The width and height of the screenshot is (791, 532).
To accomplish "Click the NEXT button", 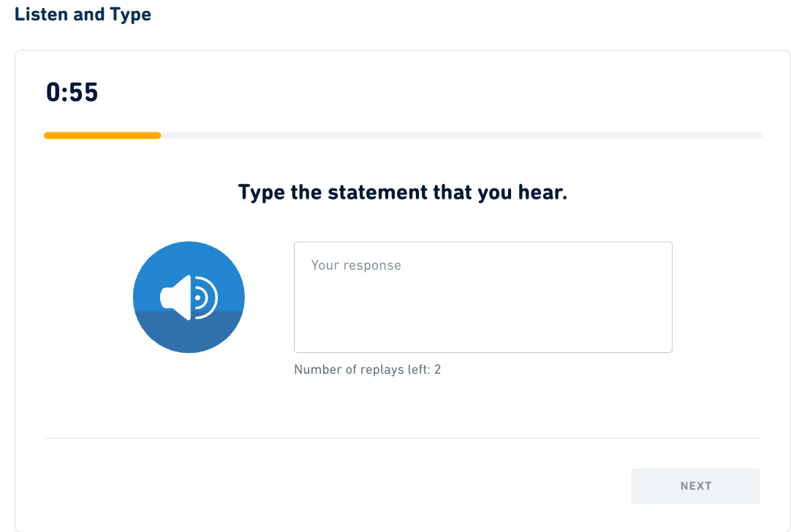I will (695, 486).
